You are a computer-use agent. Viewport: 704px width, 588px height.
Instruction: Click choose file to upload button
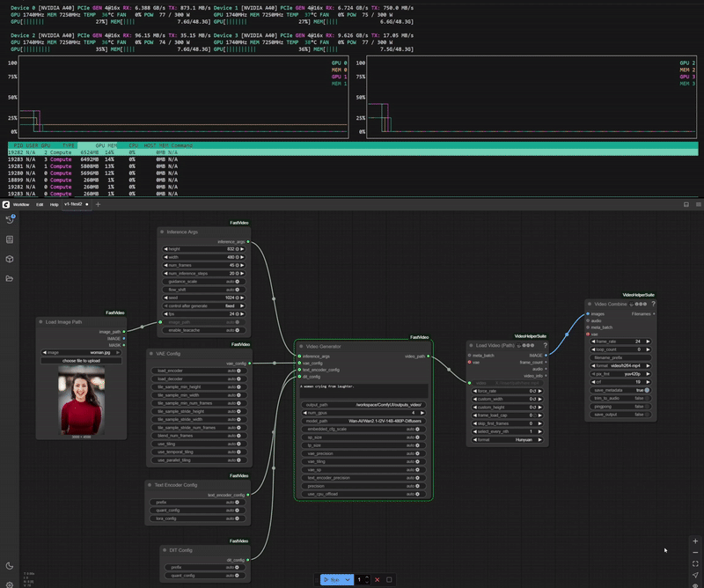(x=81, y=361)
